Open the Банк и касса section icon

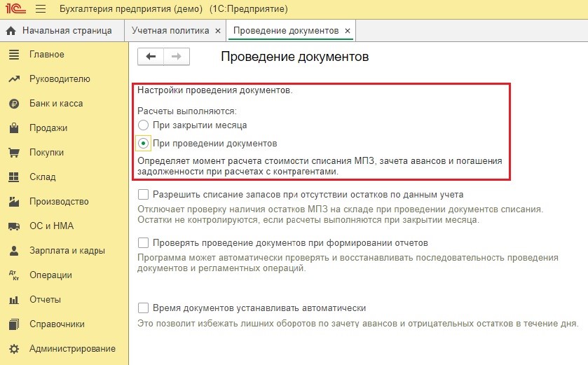pos(13,104)
